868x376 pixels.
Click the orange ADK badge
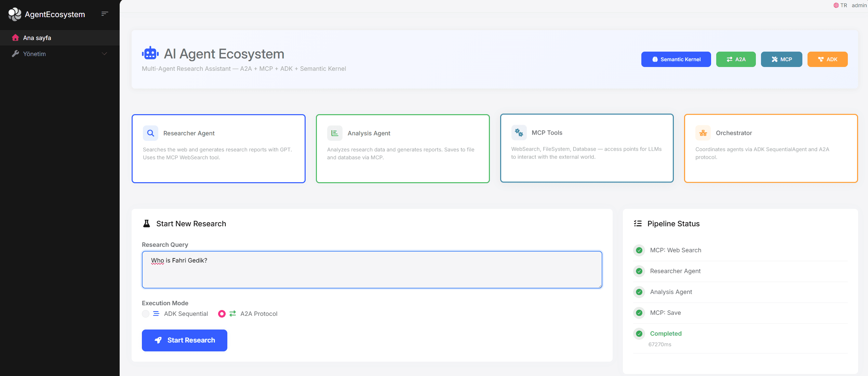pos(827,59)
